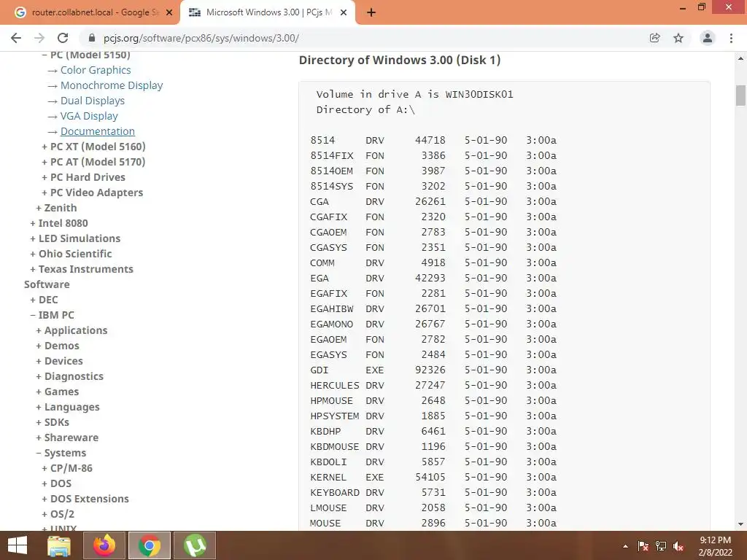Image resolution: width=747 pixels, height=560 pixels.
Task: Expand the Diagnostics section
Action: click(x=69, y=376)
